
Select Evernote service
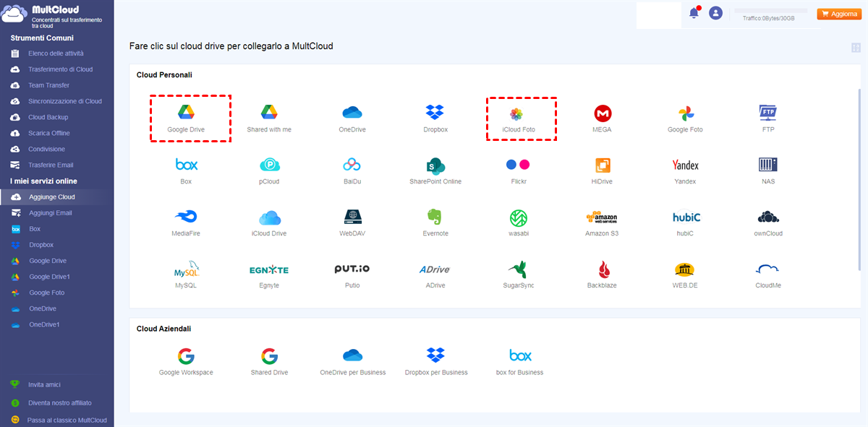[435, 223]
